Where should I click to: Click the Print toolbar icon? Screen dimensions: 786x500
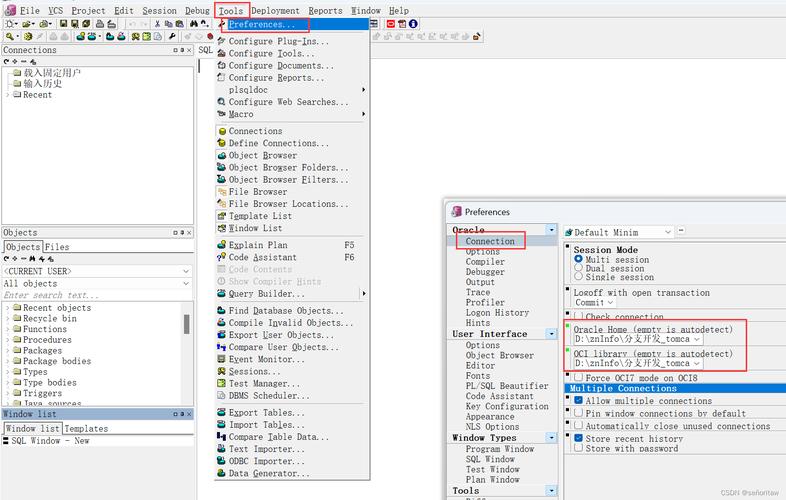click(x=99, y=24)
